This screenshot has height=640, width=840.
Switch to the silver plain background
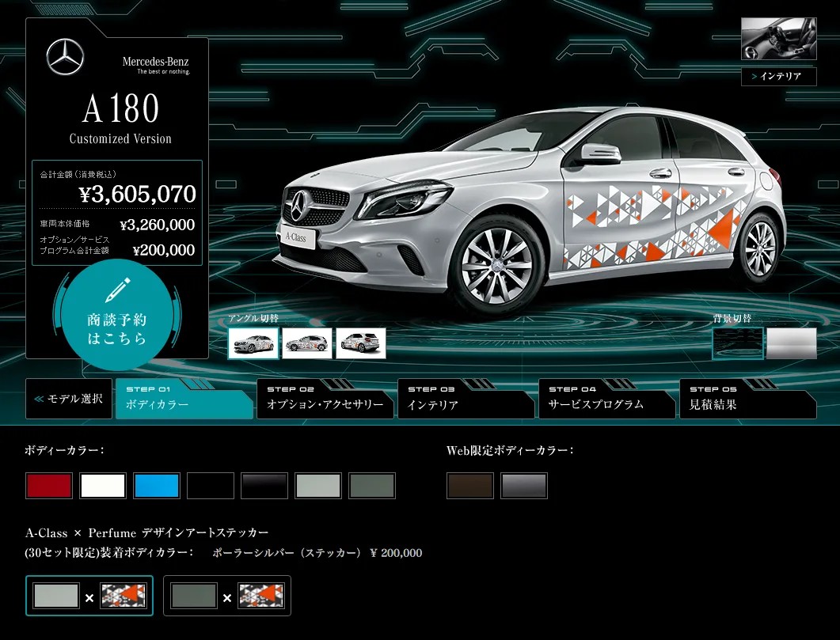point(791,343)
